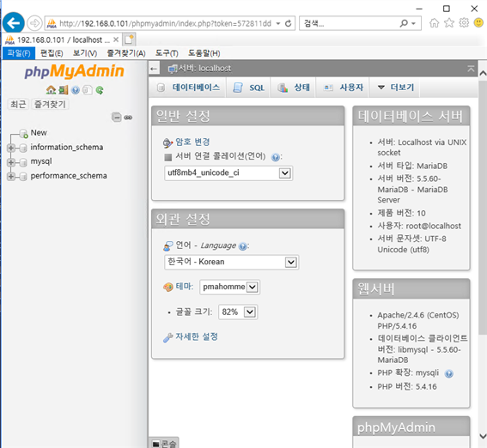Click phpMyAdmin home icon in left panel

pos(51,90)
